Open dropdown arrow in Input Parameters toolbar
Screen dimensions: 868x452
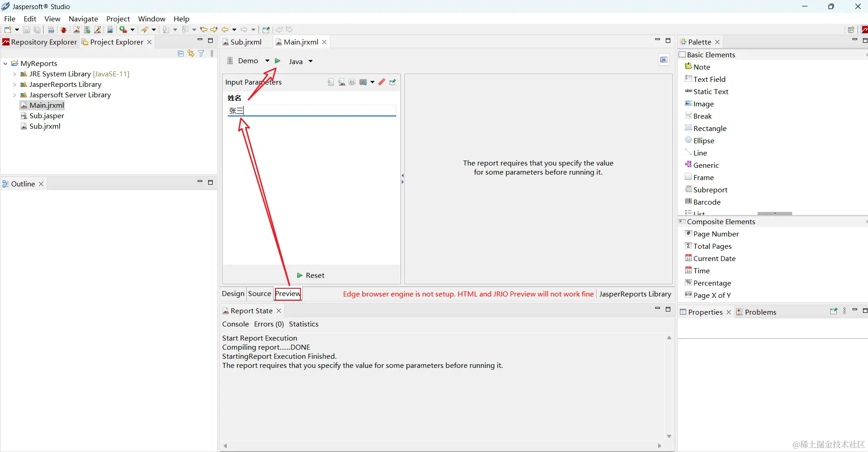[x=372, y=82]
